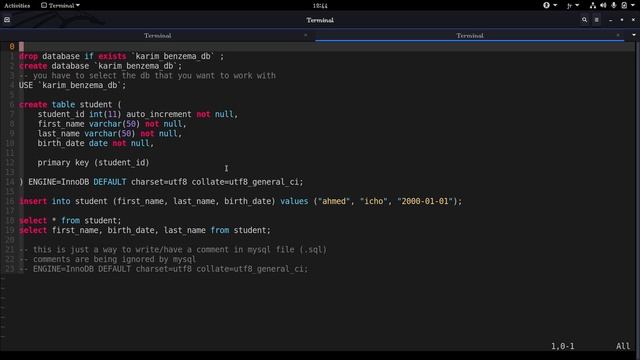640x360 pixels.
Task: Click the "icho" string value
Action: pyautogui.click(x=373, y=201)
